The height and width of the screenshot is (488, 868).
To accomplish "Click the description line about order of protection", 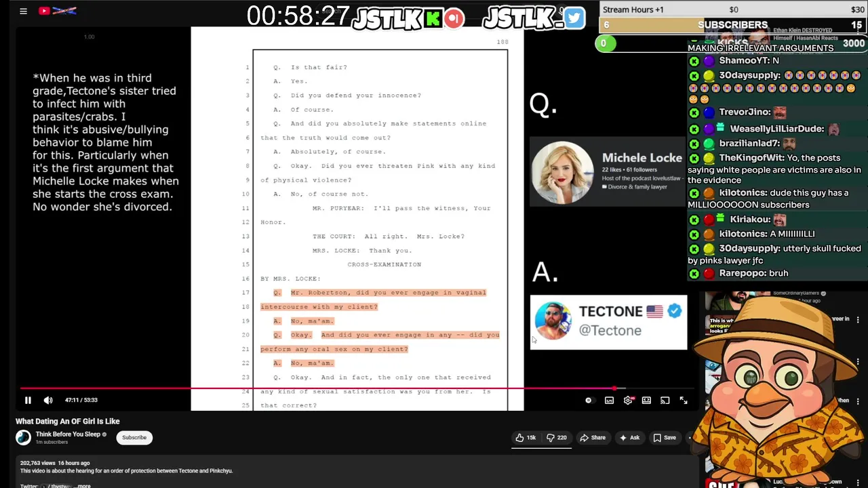I will (126, 471).
